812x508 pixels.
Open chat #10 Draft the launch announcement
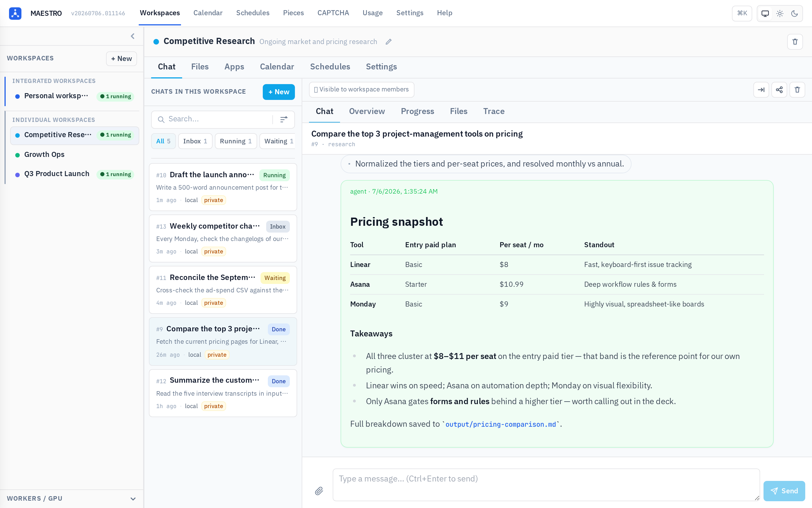coord(223,187)
